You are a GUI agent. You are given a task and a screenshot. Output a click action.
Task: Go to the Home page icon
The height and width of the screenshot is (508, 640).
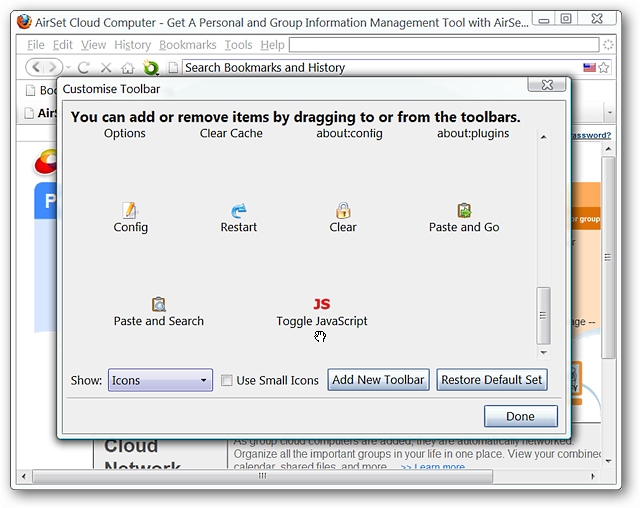(x=128, y=67)
